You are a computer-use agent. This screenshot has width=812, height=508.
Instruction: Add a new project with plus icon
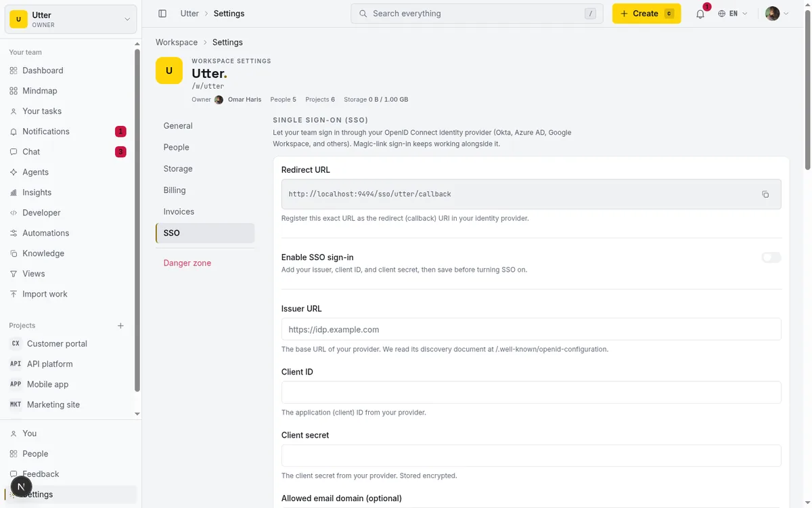coord(120,326)
